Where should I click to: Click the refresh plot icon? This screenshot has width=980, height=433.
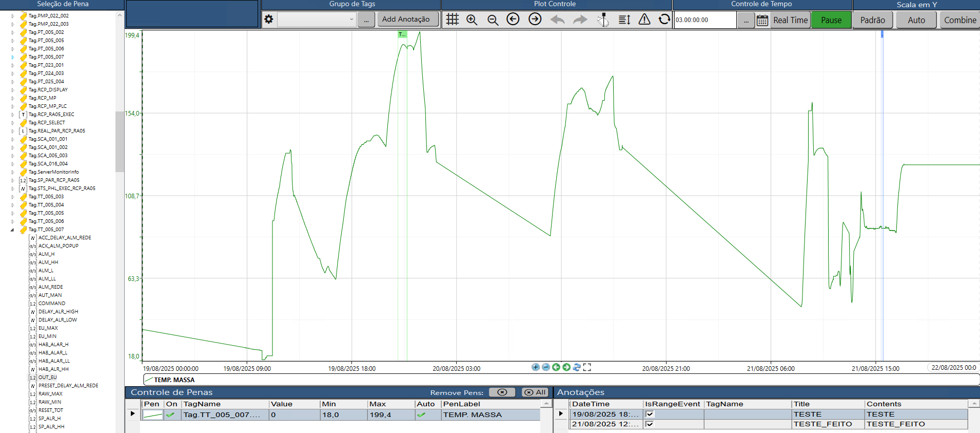coord(664,20)
